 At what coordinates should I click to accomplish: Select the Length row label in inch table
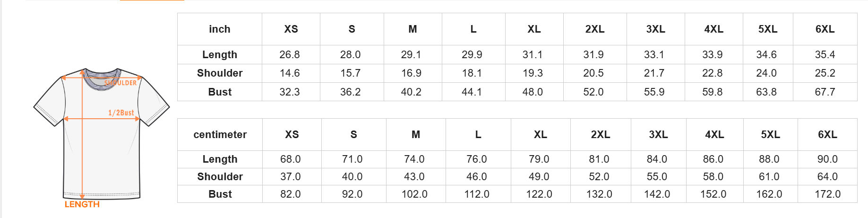(220, 55)
